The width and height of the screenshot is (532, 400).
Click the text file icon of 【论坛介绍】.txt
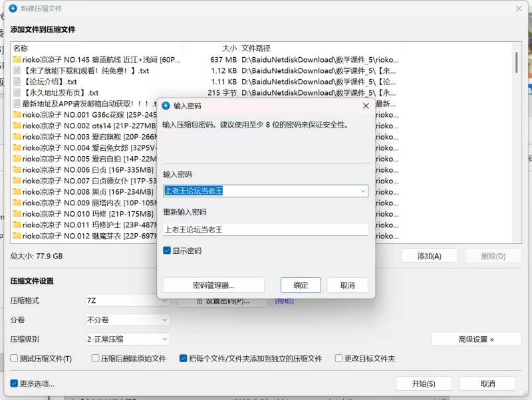coord(17,82)
